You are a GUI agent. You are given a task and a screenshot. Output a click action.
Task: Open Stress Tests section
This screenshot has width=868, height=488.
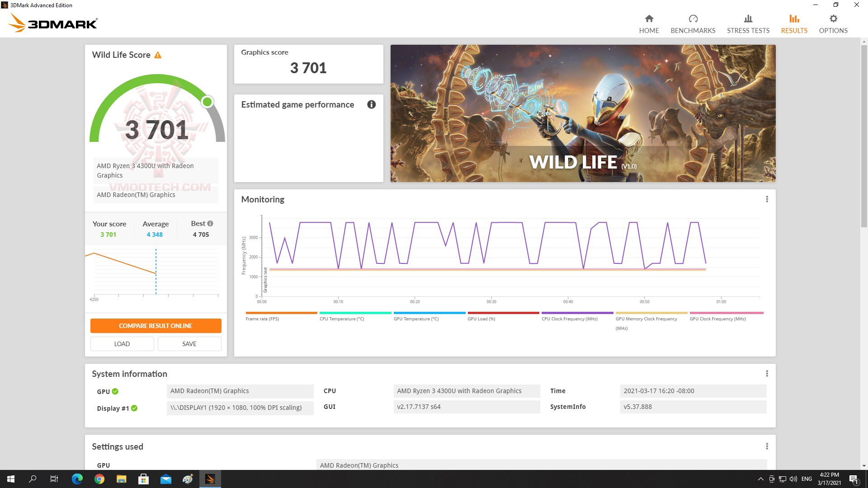pyautogui.click(x=748, y=23)
